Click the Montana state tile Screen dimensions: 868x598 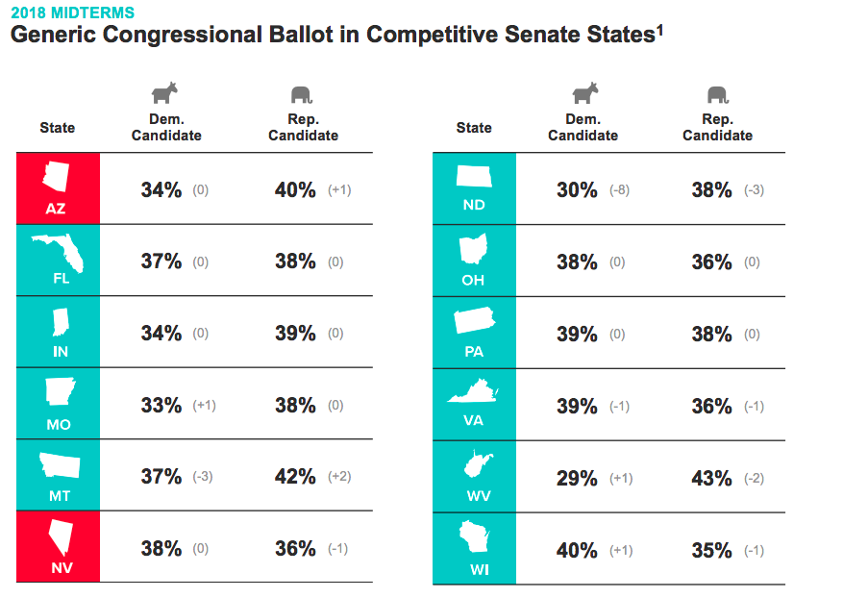58,475
